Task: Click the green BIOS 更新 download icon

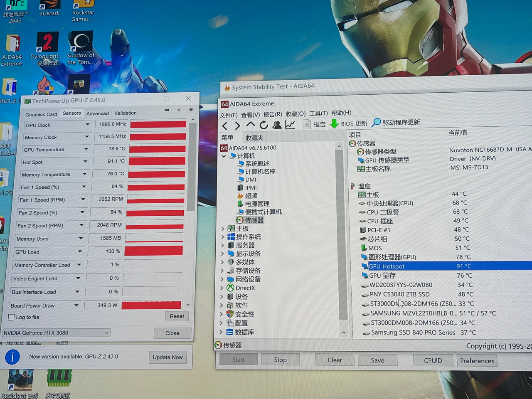Action: pos(334,123)
